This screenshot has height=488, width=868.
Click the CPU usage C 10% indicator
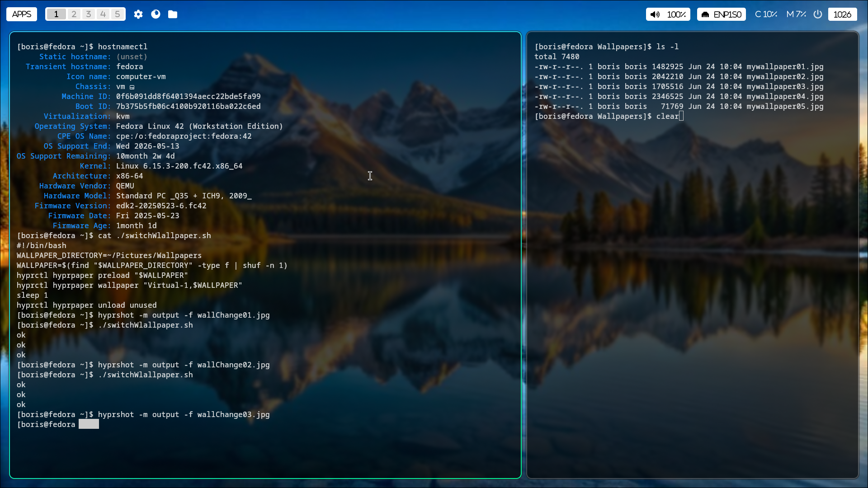(x=766, y=14)
